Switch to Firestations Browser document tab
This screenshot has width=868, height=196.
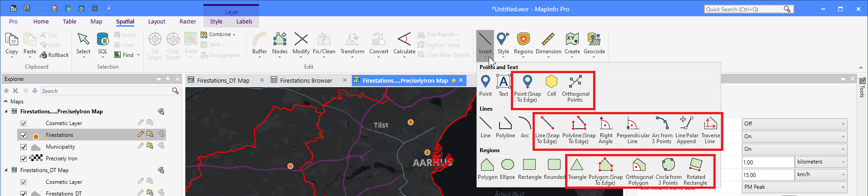point(306,80)
